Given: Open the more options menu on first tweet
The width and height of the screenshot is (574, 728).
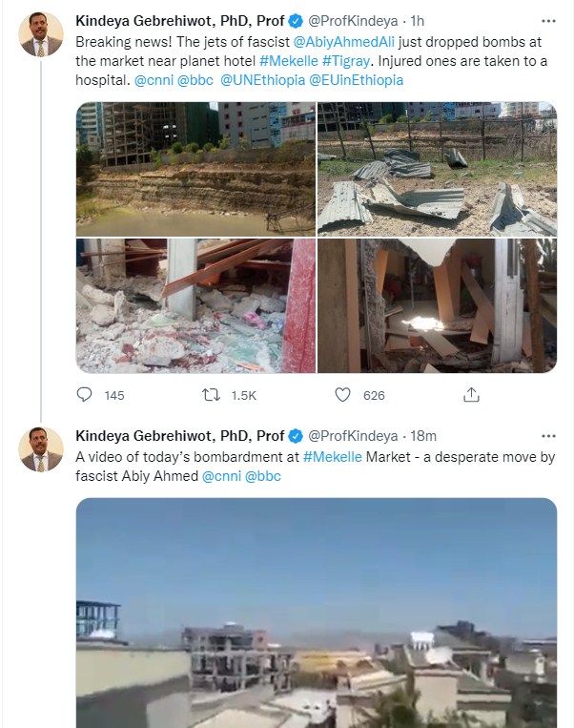Looking at the screenshot, I should click(x=545, y=20).
